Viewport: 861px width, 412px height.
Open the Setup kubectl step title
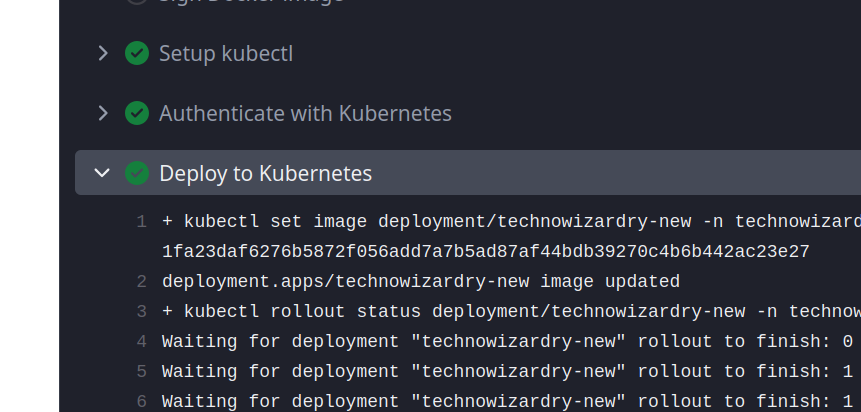pyautogui.click(x=226, y=54)
